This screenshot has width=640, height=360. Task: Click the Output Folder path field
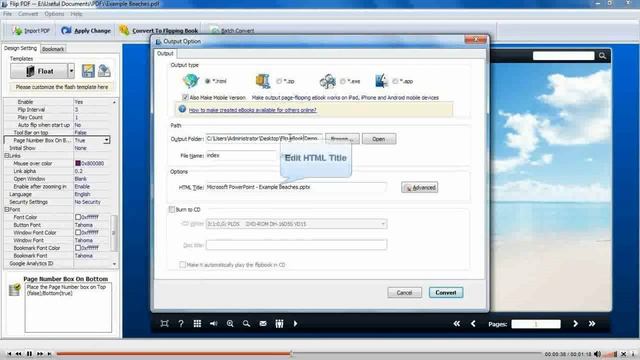pos(264,139)
